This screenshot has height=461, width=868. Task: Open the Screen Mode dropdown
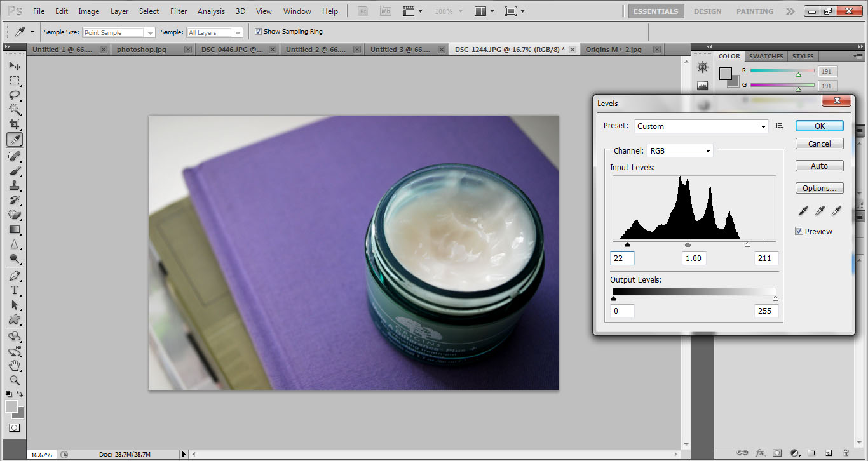(x=514, y=11)
